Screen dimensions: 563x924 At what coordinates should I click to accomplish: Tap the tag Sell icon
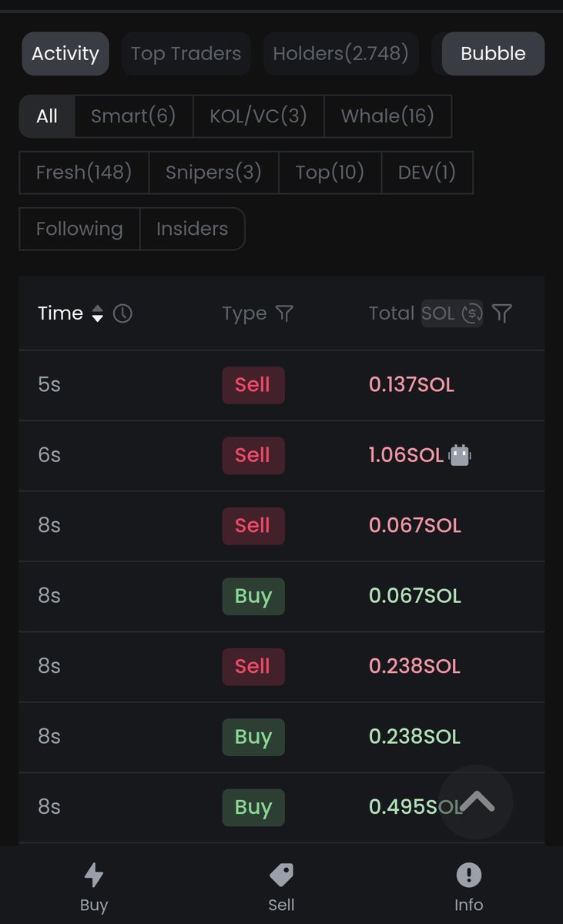tap(281, 875)
